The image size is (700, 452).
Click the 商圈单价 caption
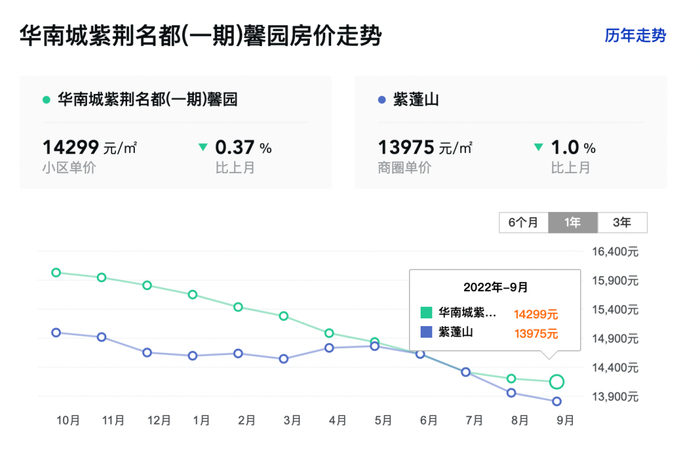click(x=404, y=168)
